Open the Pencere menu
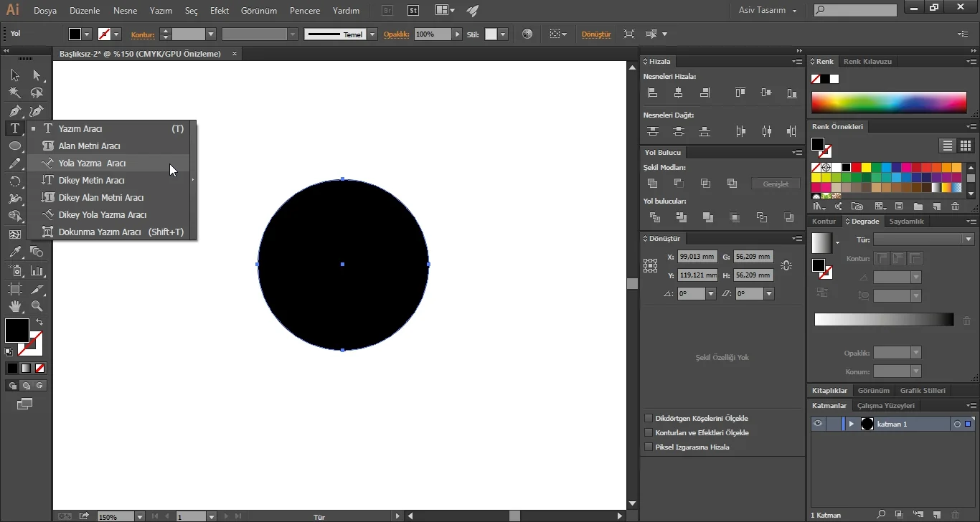 305,11
